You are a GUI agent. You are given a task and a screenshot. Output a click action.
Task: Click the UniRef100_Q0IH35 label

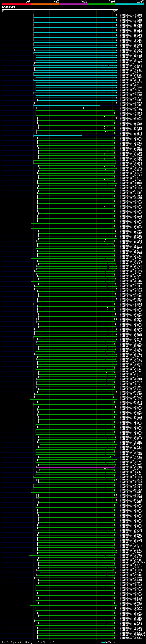131,530
